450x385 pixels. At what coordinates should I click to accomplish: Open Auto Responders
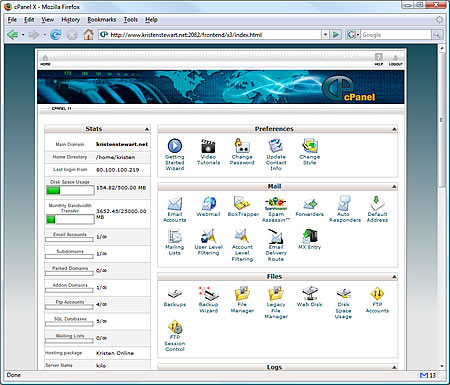pos(344,203)
